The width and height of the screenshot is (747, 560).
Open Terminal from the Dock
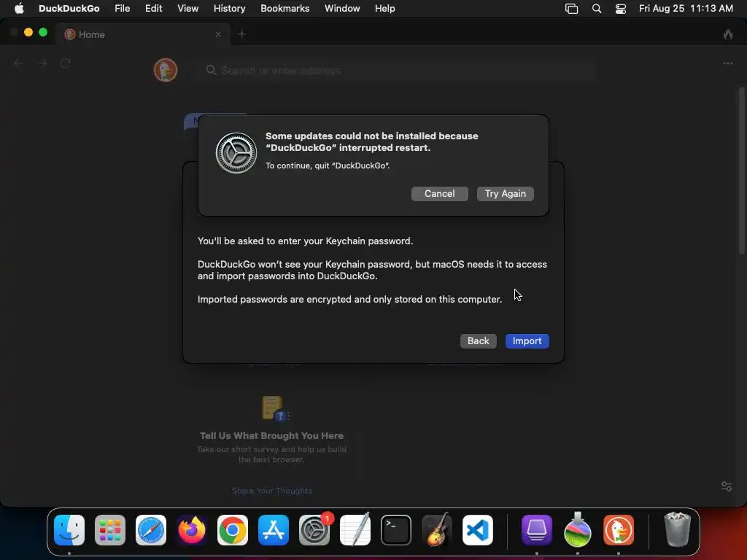point(396,530)
